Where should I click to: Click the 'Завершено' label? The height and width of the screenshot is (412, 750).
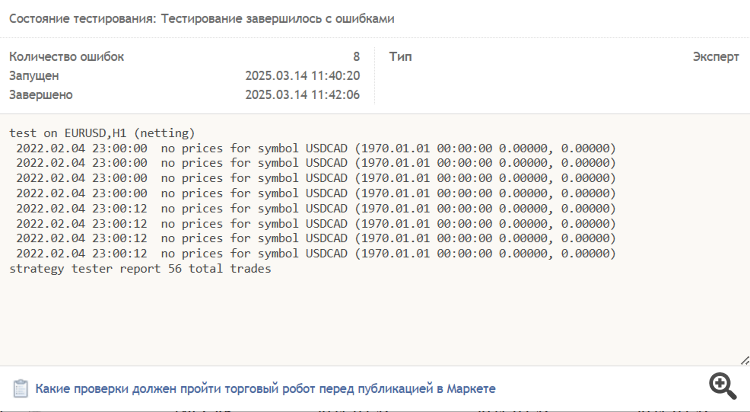point(41,95)
